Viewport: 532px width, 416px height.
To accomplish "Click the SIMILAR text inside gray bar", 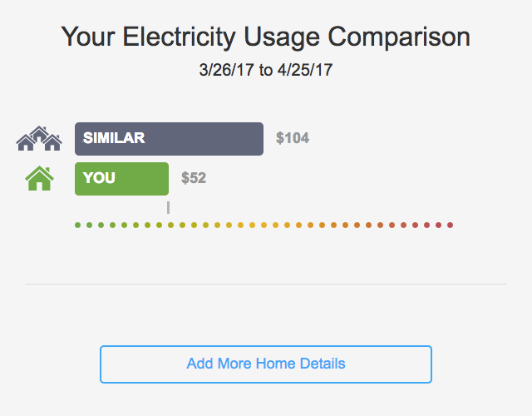I will 114,138.
